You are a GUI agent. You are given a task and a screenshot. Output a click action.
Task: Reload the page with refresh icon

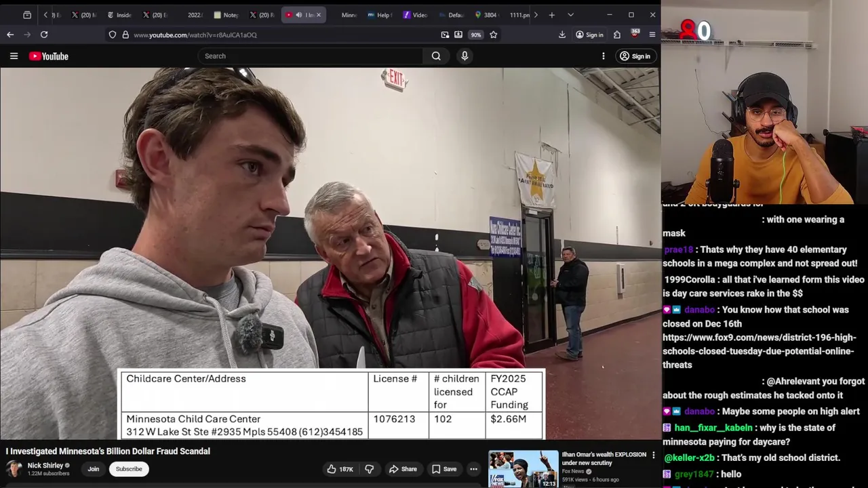pos(44,35)
